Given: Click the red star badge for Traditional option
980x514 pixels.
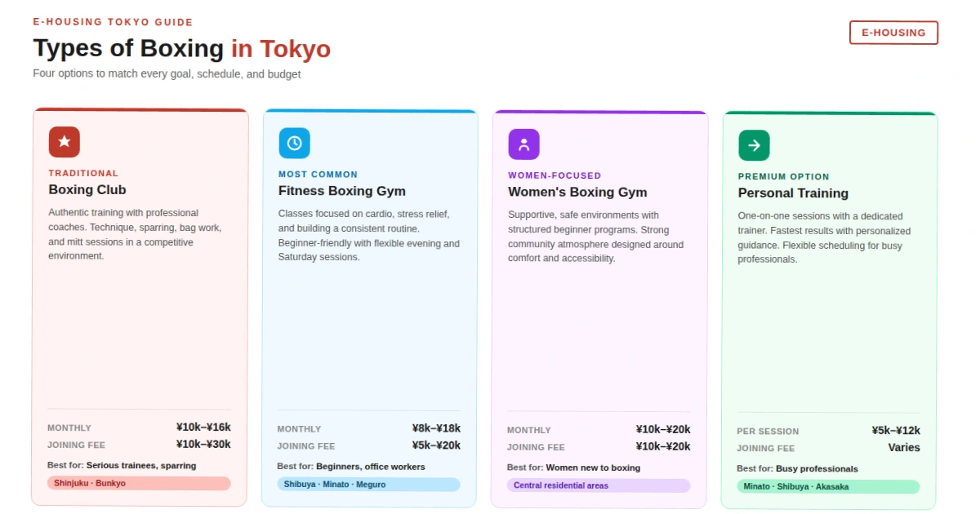Looking at the screenshot, I should pyautogui.click(x=65, y=142).
